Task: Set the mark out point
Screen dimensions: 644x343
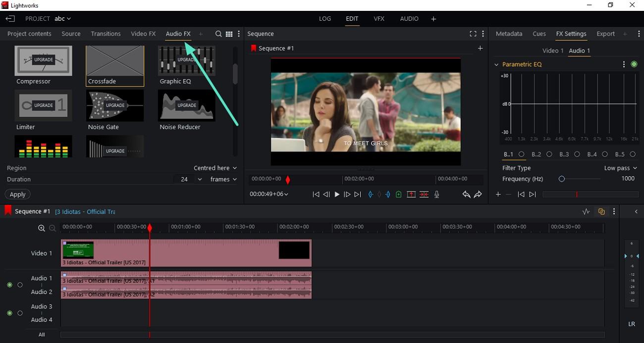Action: coord(388,195)
